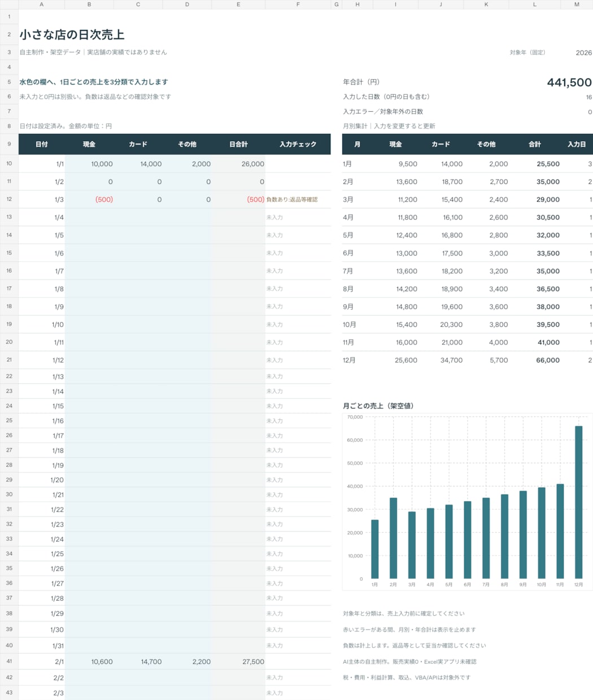
Task: Select the 27,500 daily total for 2/1
Action: tap(238, 662)
